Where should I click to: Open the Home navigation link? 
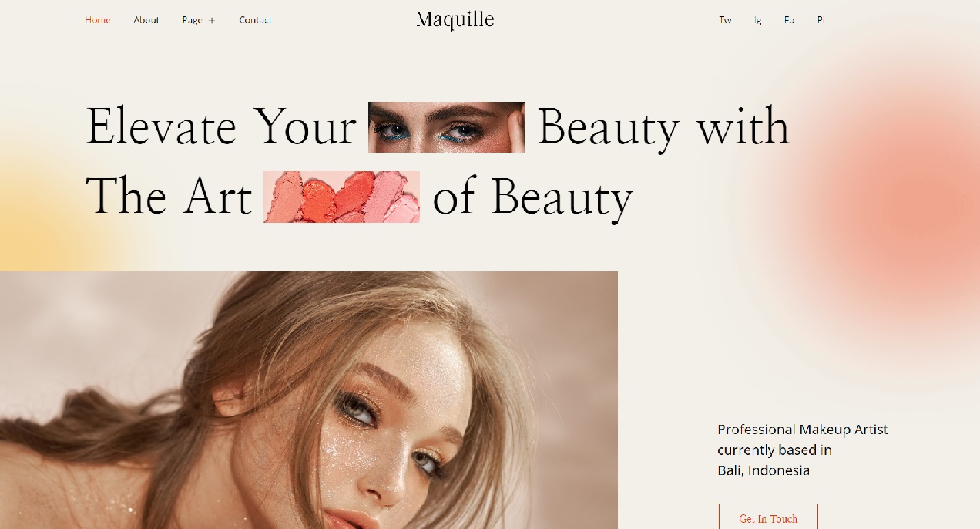[x=98, y=20]
